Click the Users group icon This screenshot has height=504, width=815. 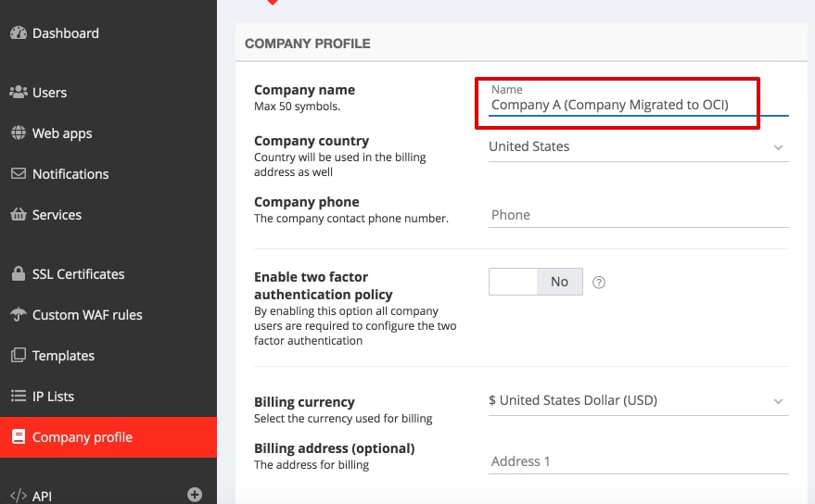click(x=18, y=93)
